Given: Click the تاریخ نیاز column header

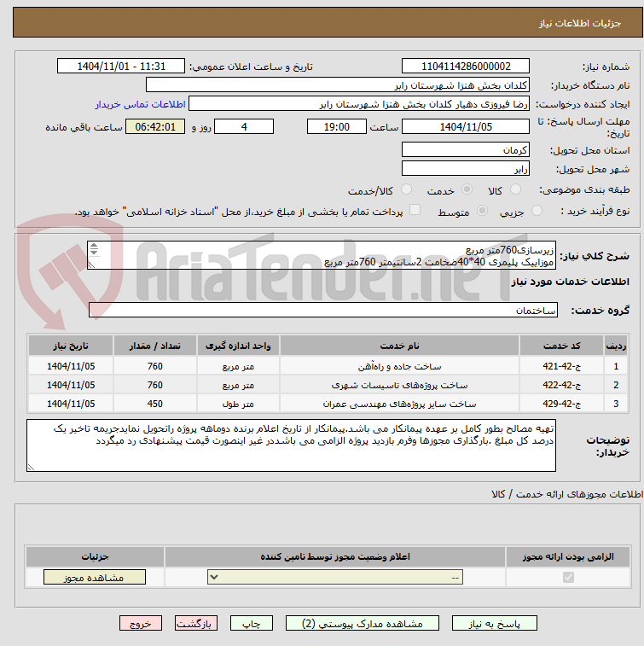Looking at the screenshot, I should click(x=71, y=346).
